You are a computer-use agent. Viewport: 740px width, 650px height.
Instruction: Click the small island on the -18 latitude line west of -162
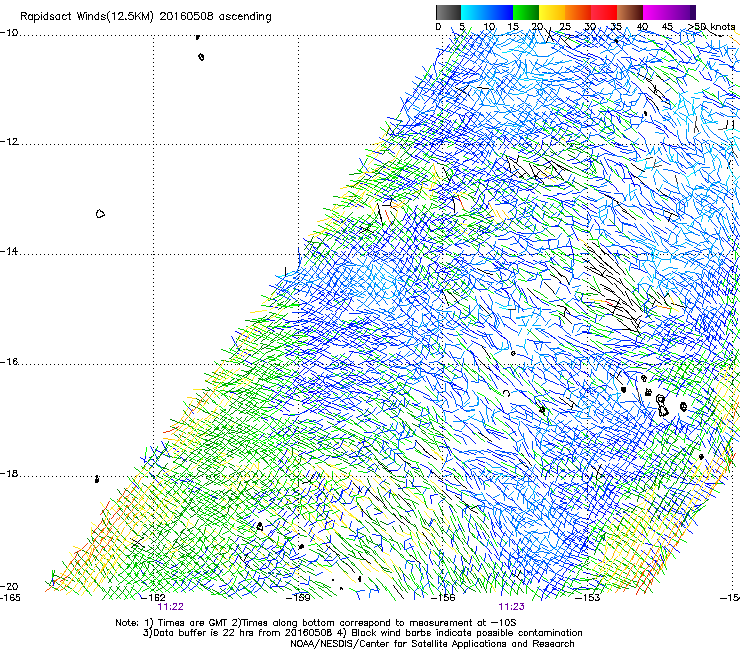click(97, 479)
